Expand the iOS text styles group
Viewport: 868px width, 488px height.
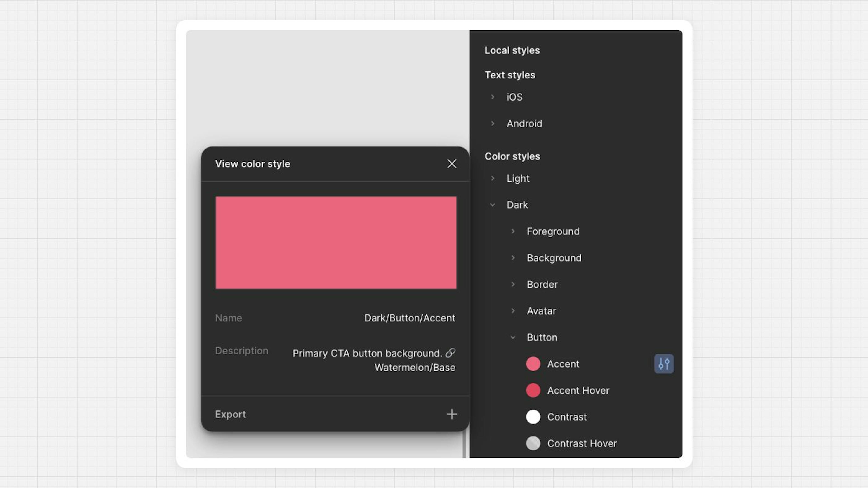point(493,97)
